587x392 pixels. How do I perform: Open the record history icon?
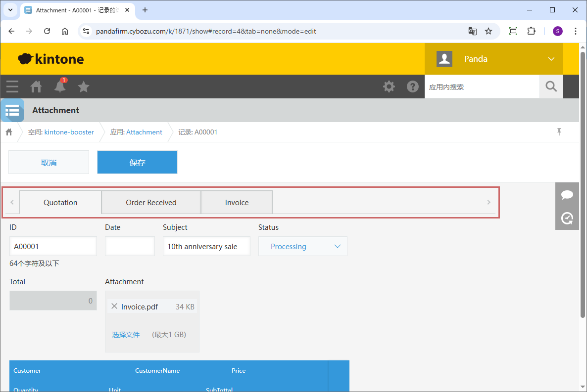tap(567, 218)
